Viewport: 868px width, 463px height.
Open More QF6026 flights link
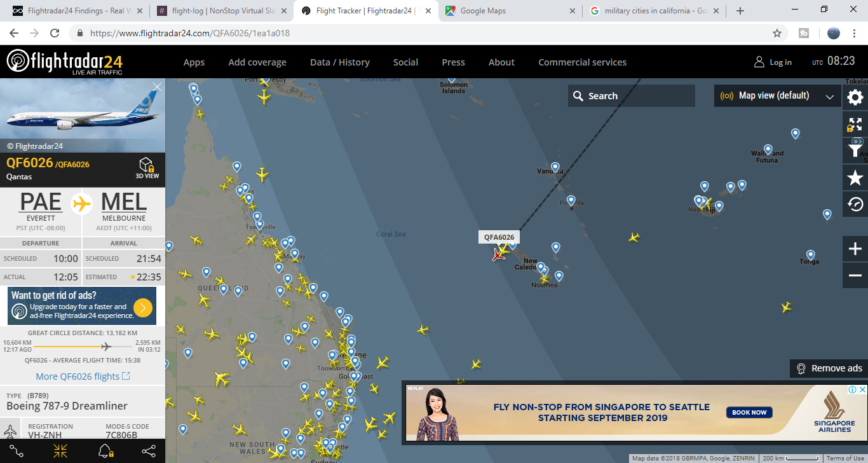pos(83,377)
